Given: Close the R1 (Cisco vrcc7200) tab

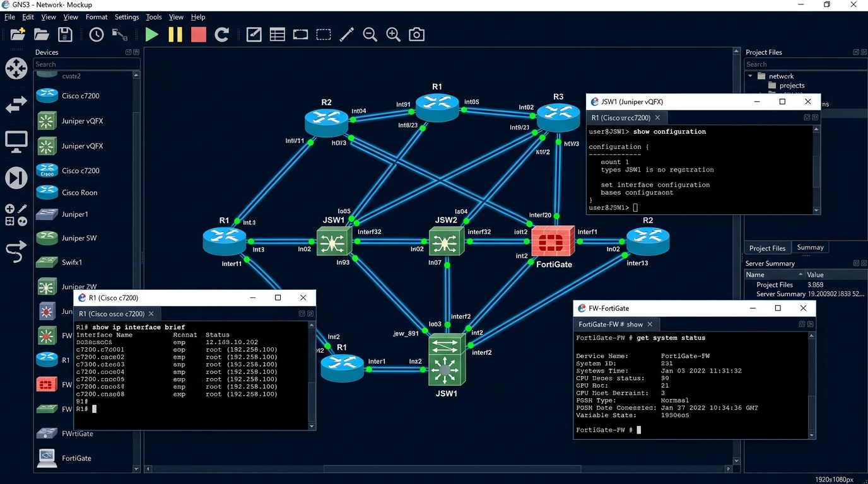Looking at the screenshot, I should 657,118.
